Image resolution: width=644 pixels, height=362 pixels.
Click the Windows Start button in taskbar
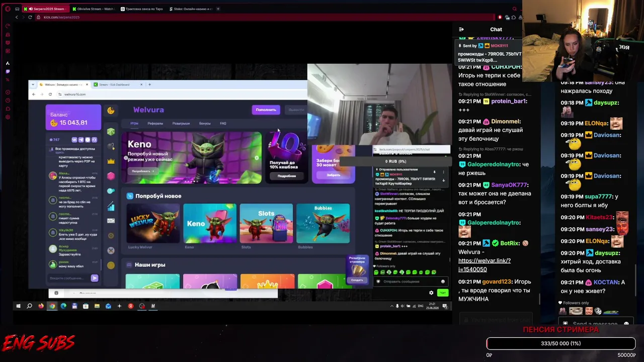[18, 306]
